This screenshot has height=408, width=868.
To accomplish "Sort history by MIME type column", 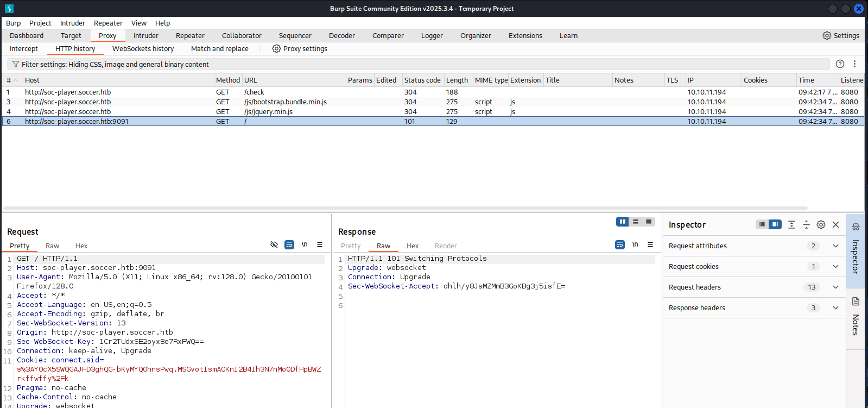I will click(x=491, y=80).
